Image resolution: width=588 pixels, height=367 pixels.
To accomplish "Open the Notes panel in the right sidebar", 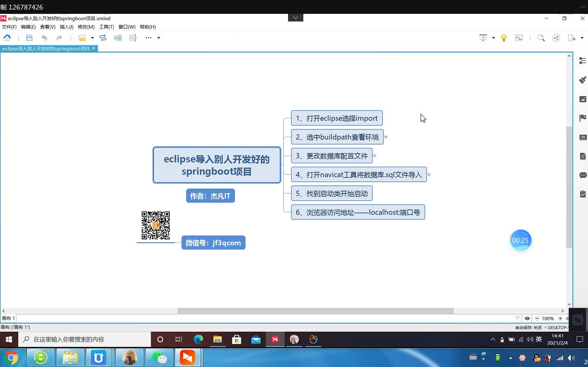I will (x=582, y=156).
